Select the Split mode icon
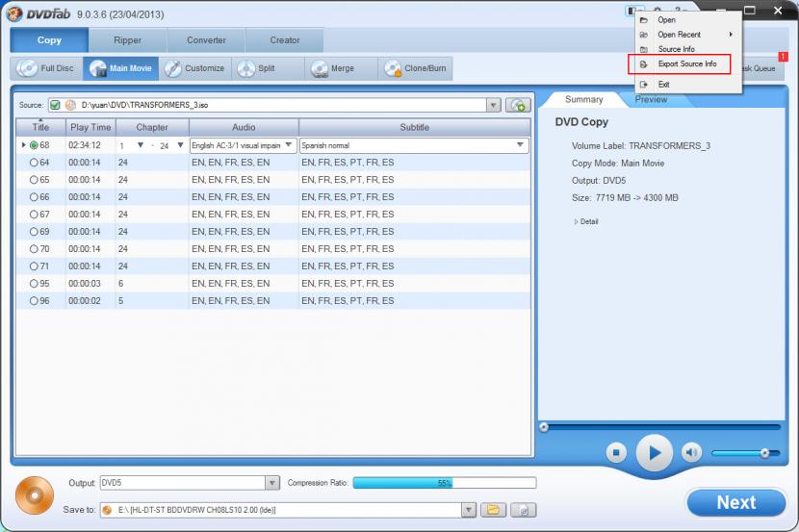 click(256, 68)
